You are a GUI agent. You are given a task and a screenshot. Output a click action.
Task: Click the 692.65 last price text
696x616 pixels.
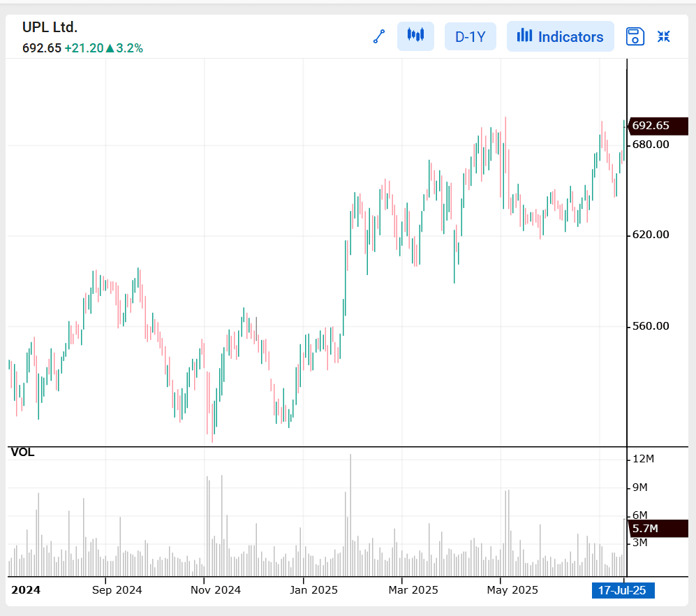pyautogui.click(x=42, y=48)
